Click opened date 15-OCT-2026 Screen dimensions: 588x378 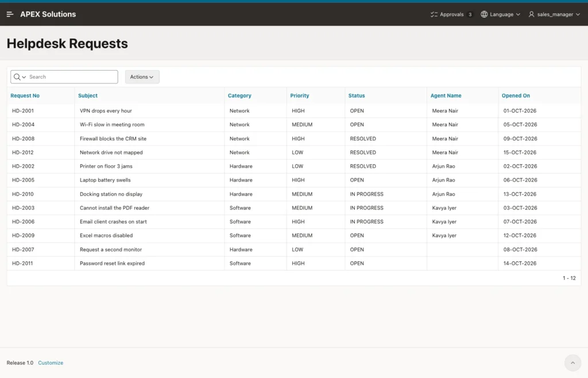520,152
